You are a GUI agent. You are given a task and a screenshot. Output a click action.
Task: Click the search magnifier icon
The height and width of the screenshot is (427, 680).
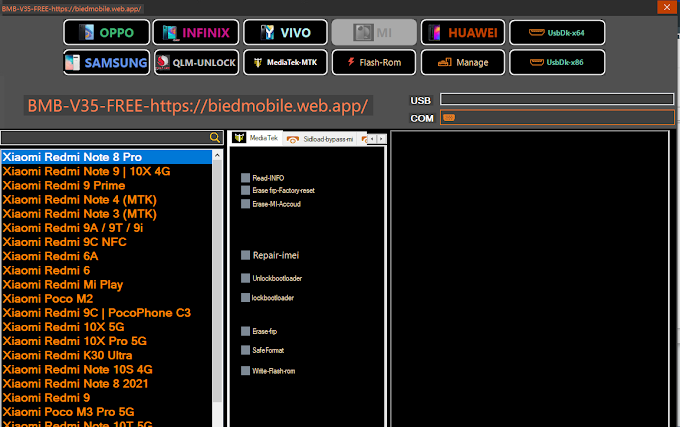(x=215, y=137)
